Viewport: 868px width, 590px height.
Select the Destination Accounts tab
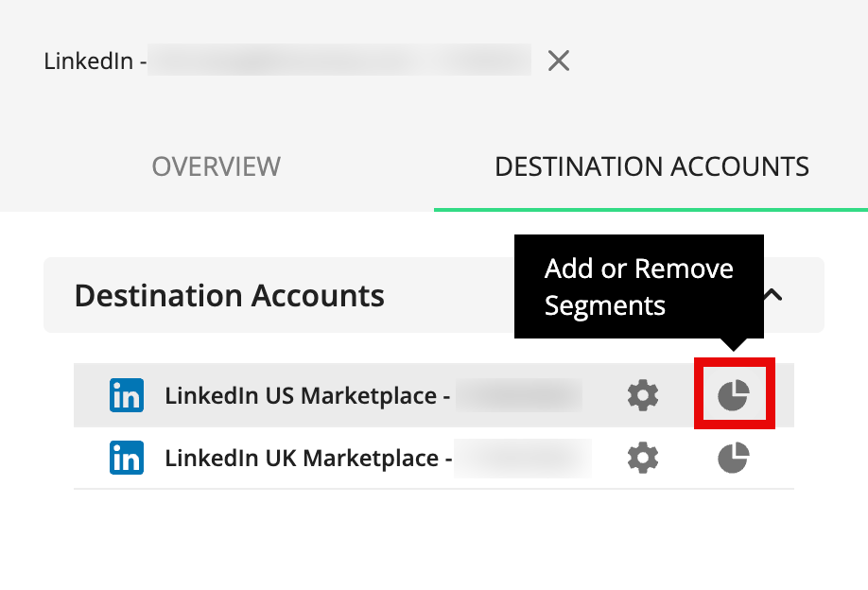pos(651,166)
